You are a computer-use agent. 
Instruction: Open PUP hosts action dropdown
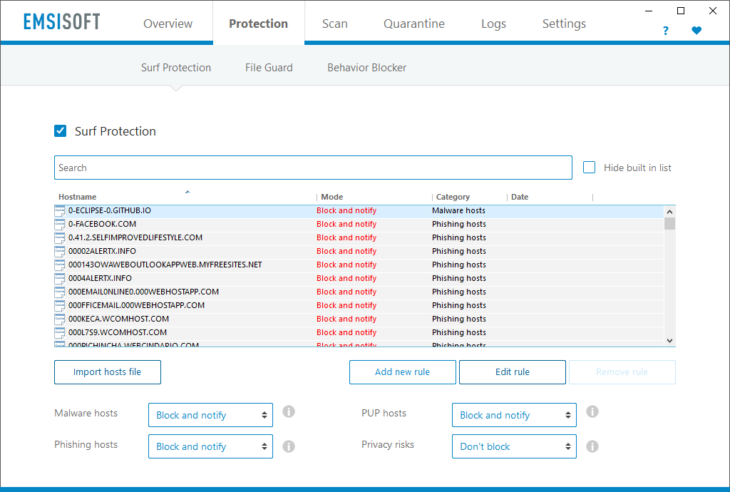pyautogui.click(x=514, y=415)
